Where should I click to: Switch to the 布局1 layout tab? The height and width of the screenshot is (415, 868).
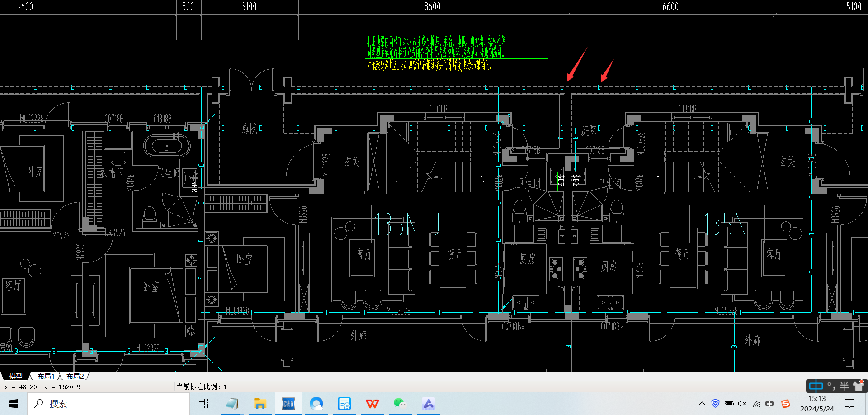46,376
